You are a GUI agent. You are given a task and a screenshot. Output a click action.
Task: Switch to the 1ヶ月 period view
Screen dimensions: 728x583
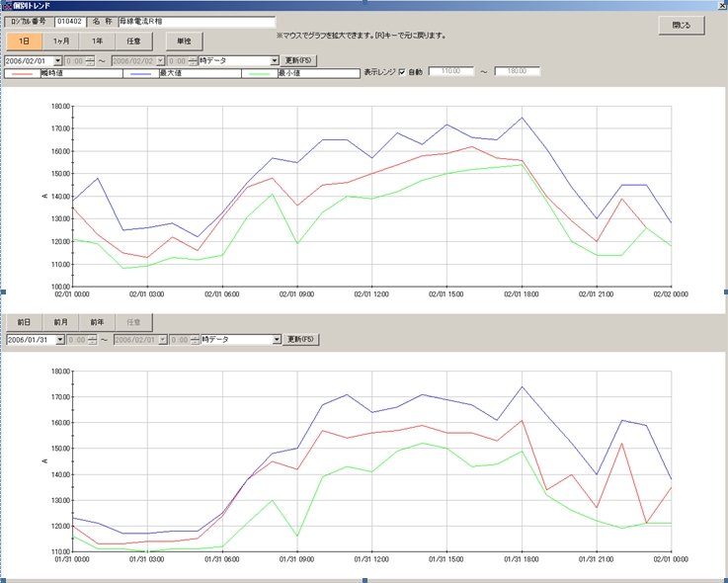tap(60, 41)
